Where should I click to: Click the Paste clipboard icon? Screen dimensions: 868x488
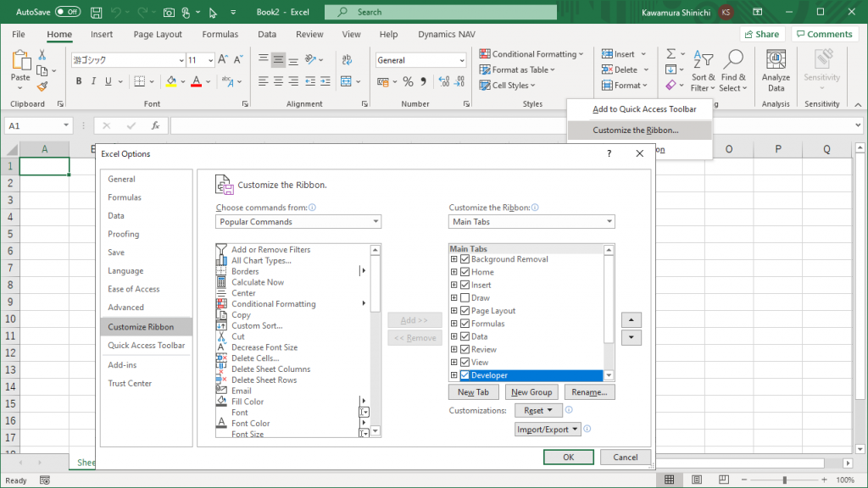[x=20, y=61]
